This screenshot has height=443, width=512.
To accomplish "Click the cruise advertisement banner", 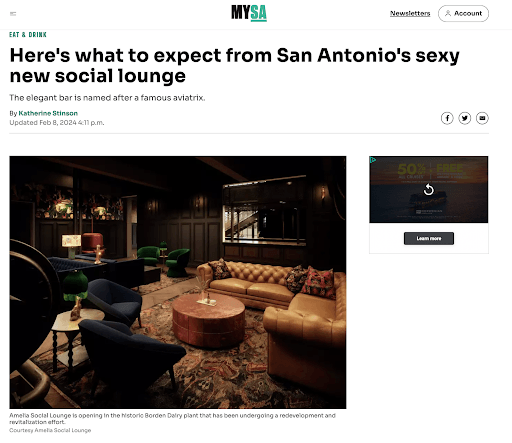I will (x=429, y=189).
